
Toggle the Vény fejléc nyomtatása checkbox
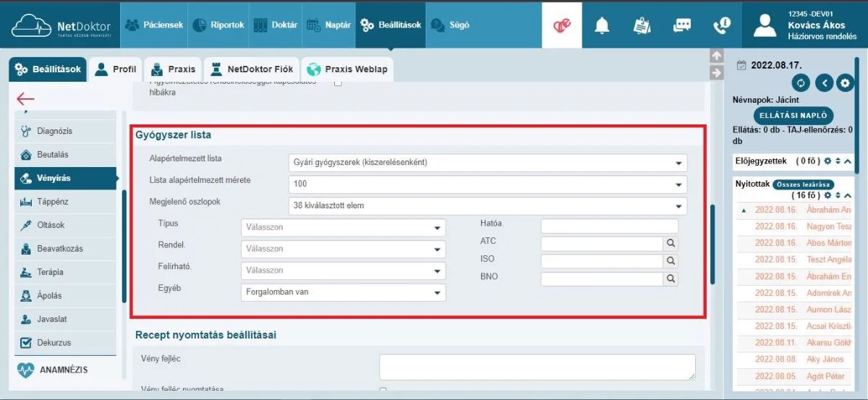[x=383, y=391]
